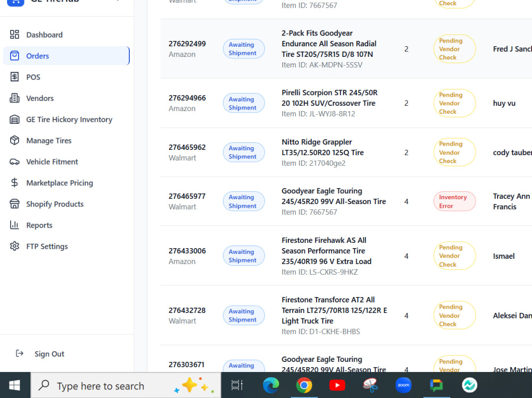Click the Vehicle Fitment car icon
This screenshot has width=532, height=398.
[x=14, y=162]
